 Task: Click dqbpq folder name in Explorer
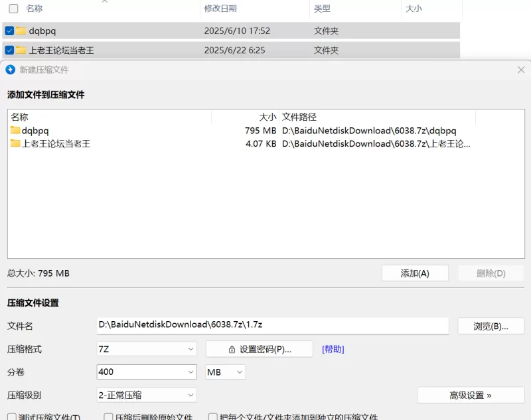tap(42, 31)
